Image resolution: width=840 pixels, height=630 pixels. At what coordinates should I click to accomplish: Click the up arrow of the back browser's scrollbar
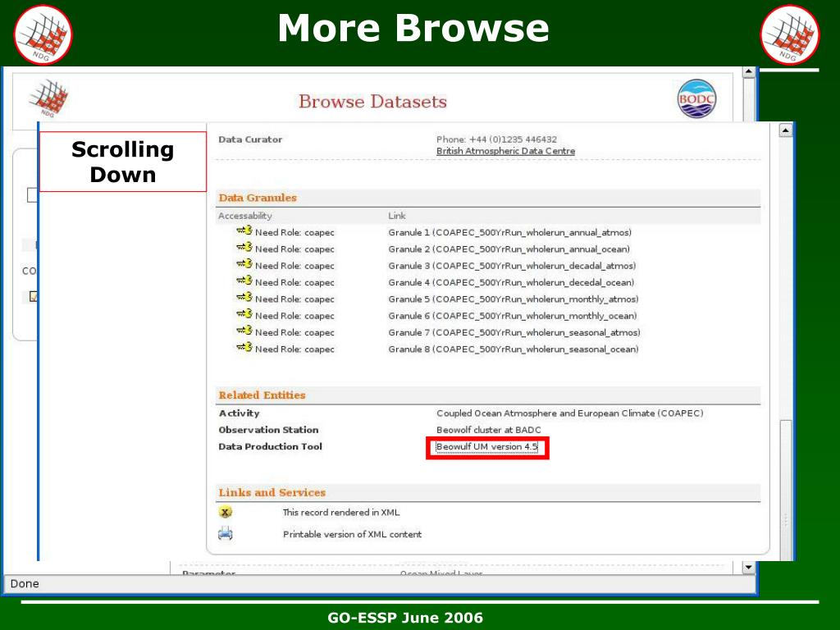[748, 72]
